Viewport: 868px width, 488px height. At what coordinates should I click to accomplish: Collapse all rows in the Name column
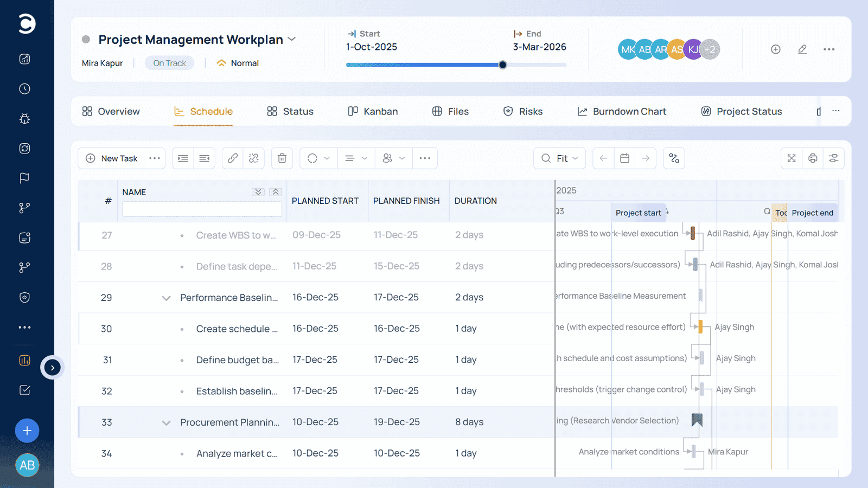point(276,192)
